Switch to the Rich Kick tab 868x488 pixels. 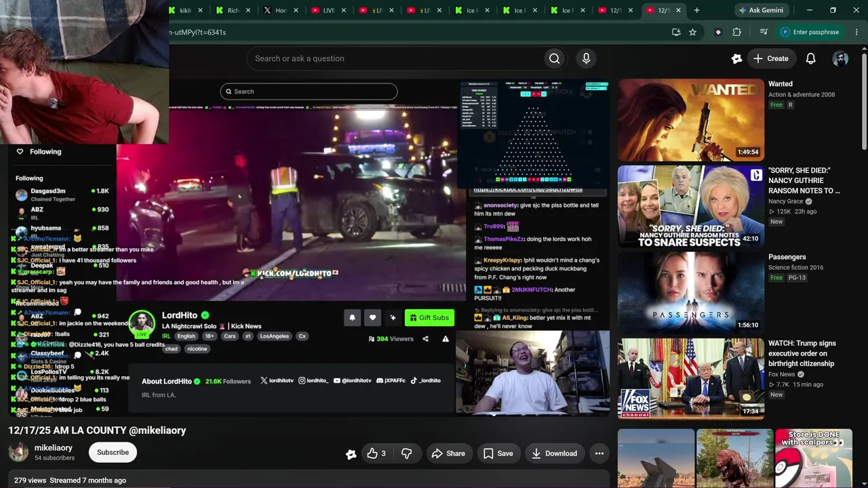pos(233,10)
